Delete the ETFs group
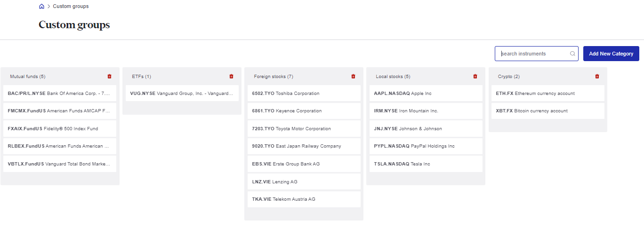644x228 pixels. 231,76
